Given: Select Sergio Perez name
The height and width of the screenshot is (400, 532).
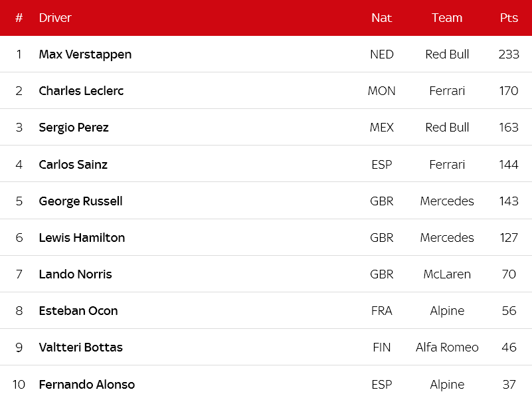Looking at the screenshot, I should coord(74,128).
